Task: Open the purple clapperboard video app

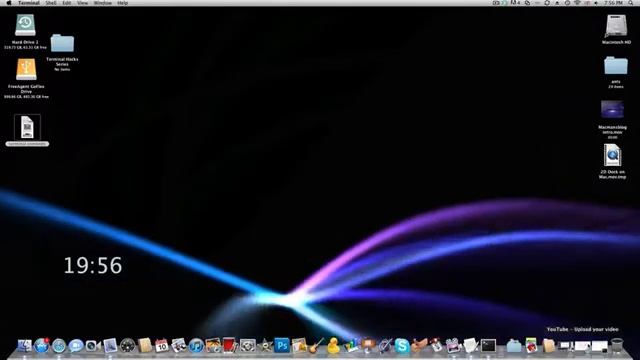Action: pyautogui.click(x=453, y=346)
